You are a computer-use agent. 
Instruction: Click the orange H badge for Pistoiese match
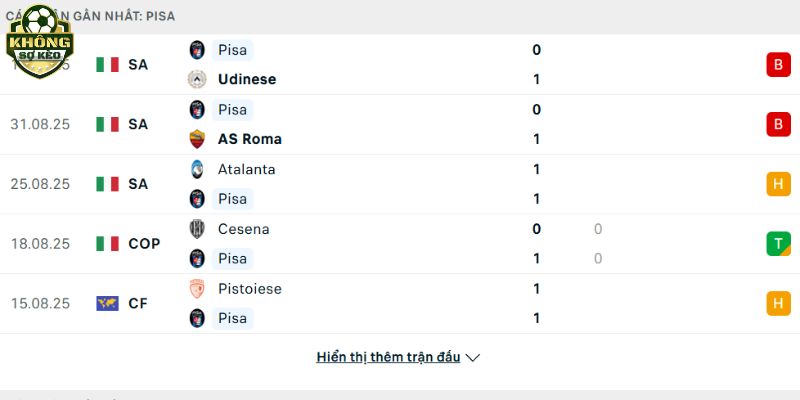click(778, 304)
